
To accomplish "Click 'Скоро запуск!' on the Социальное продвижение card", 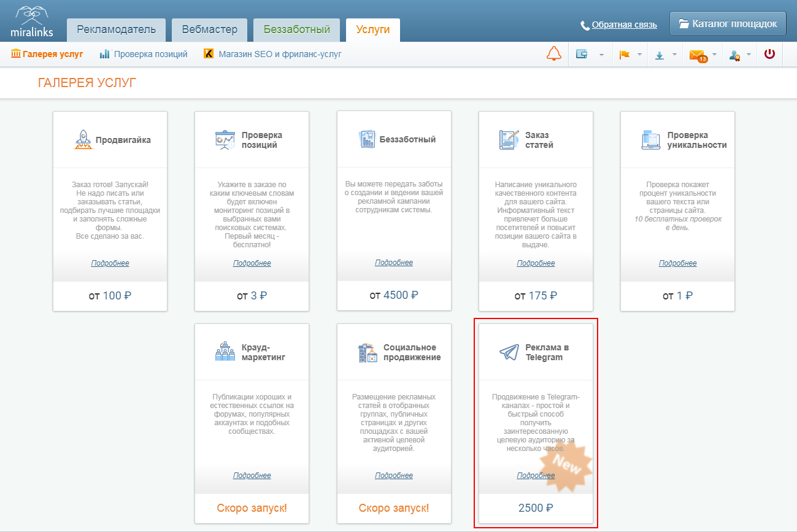I will (394, 508).
